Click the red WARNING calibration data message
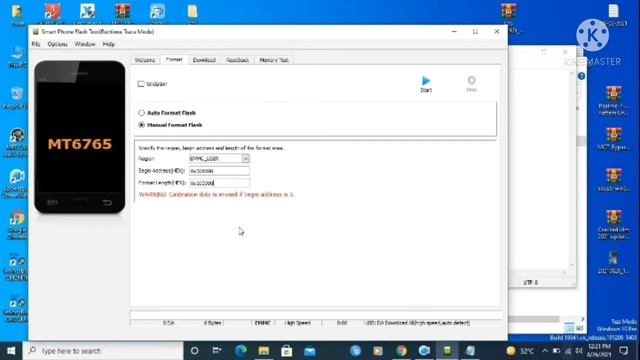 [x=216, y=195]
